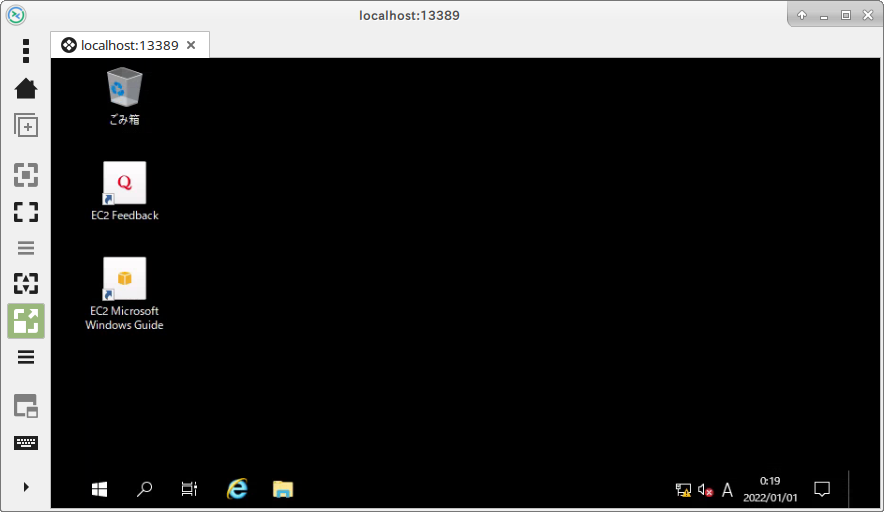This screenshot has width=884, height=512.
Task: Toggle dynamic resolution update icon
Action: (26, 284)
